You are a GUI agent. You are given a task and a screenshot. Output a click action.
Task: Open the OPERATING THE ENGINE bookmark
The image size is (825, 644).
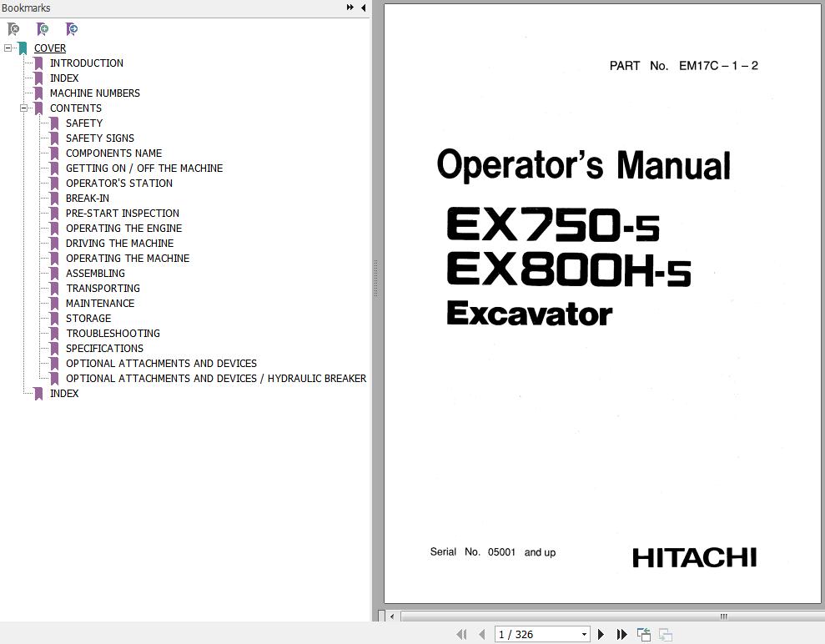[x=123, y=228]
